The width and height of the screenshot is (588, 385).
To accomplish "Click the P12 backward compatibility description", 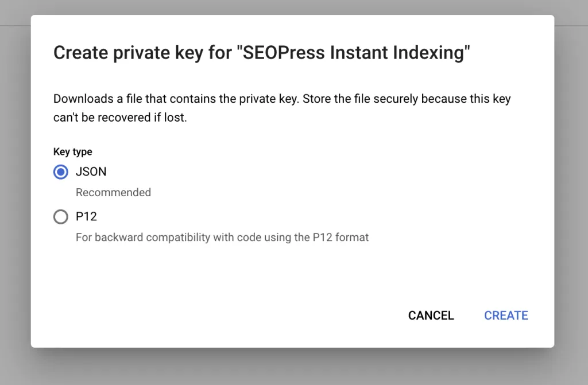I will coord(222,237).
